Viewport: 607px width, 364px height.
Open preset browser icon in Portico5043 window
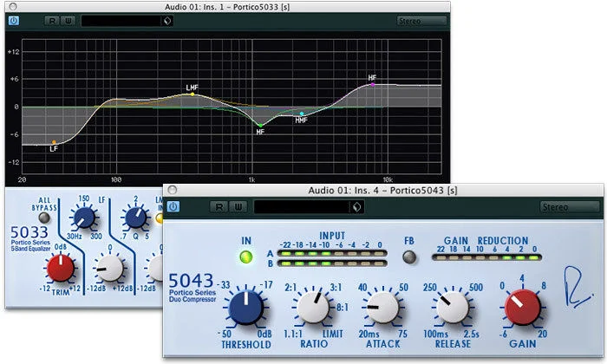(x=357, y=207)
